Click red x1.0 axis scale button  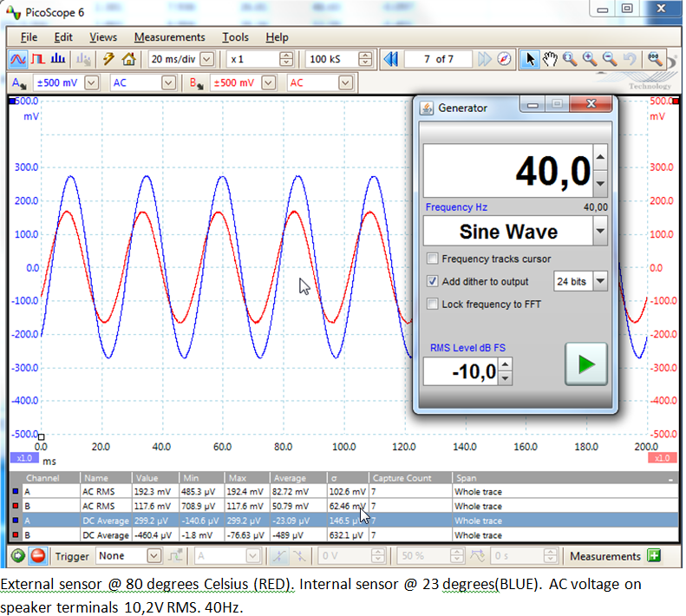(663, 458)
